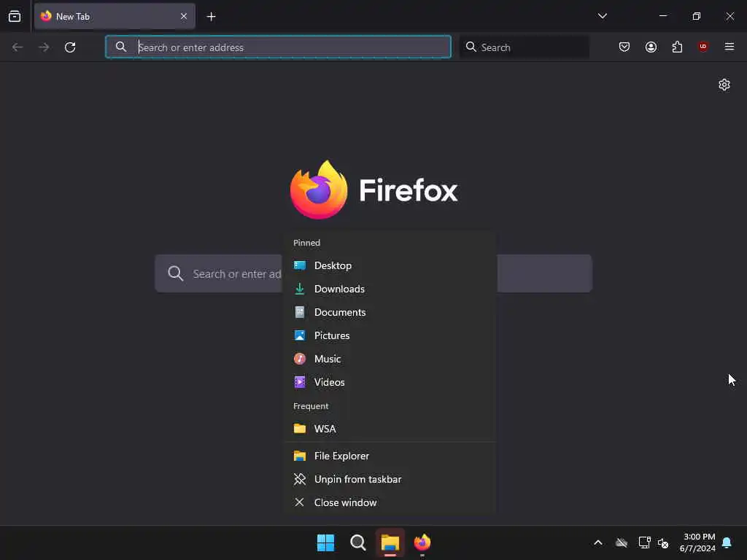The width and height of the screenshot is (747, 560).
Task: Open network status tray icon
Action: coord(644,542)
